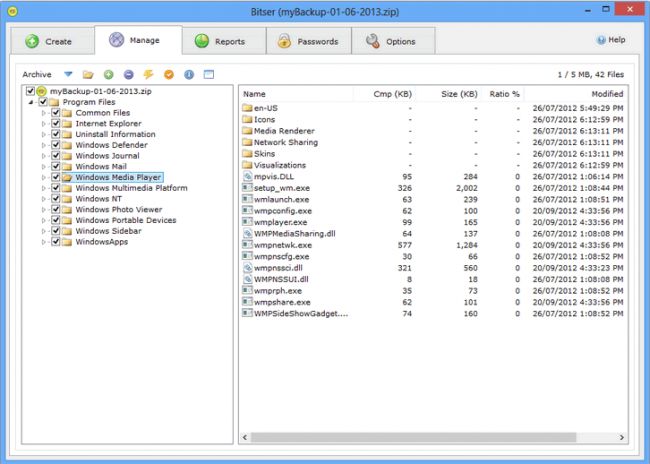The image size is (650, 464).
Task: Click the Bitser title bar app icon
Action: pos(12,11)
